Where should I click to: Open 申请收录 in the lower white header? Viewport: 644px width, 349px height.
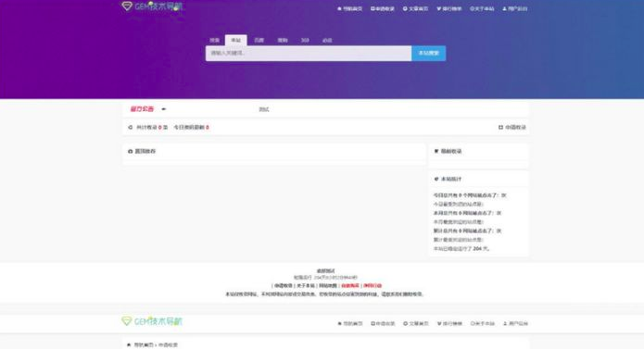pyautogui.click(x=383, y=324)
